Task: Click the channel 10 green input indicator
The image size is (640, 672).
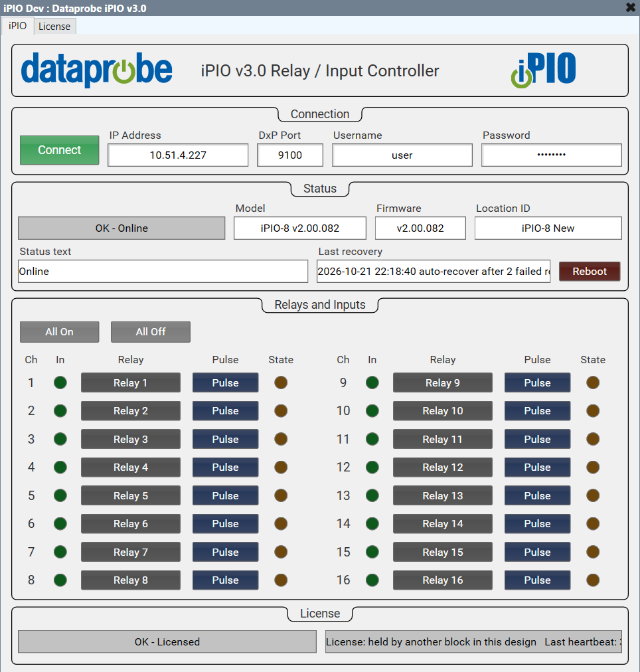Action: tap(372, 410)
